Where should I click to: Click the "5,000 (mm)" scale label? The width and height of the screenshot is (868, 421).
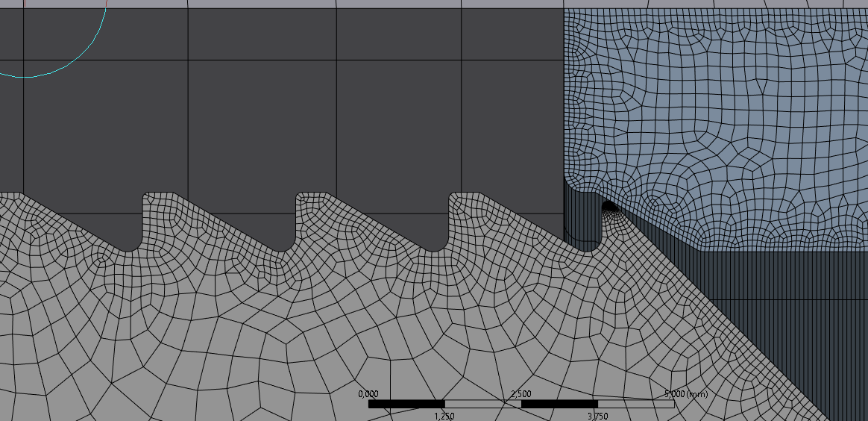(x=686, y=394)
